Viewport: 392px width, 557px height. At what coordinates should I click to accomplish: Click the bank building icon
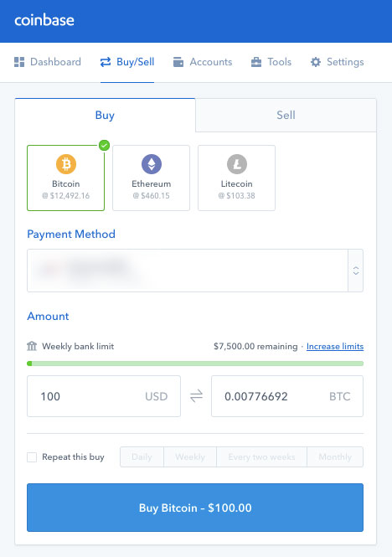32,346
